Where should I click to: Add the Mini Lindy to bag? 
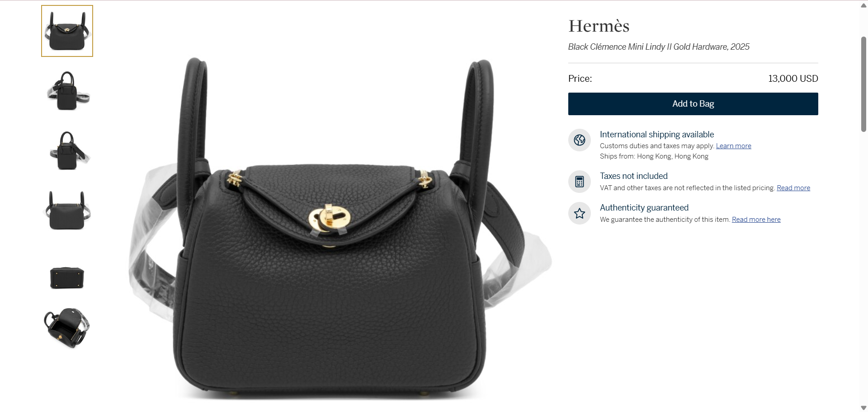point(693,104)
